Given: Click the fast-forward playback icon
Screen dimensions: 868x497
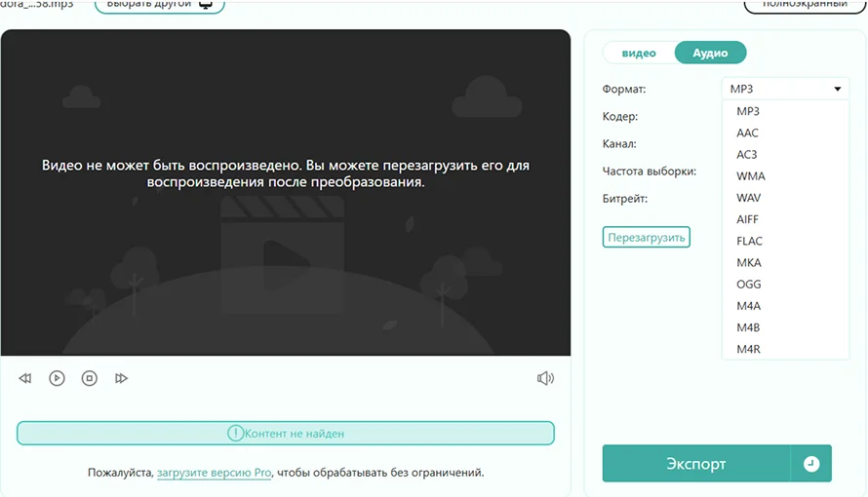Looking at the screenshot, I should [121, 378].
